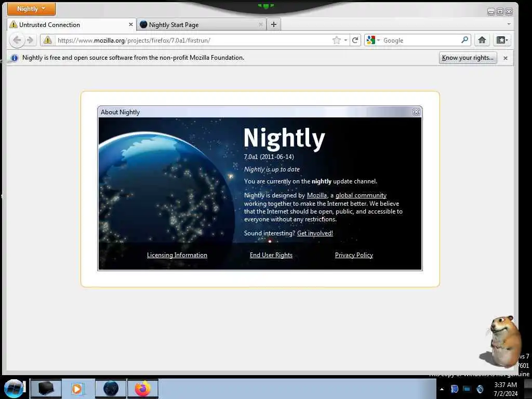Open the Privacy Policy link

[354, 255]
